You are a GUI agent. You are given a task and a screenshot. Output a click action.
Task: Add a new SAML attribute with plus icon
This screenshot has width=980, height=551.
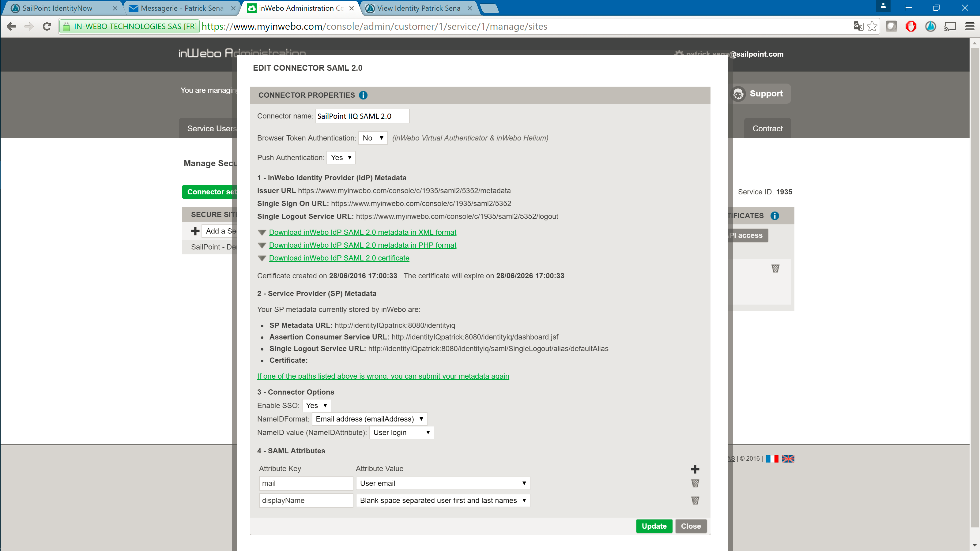[695, 469]
